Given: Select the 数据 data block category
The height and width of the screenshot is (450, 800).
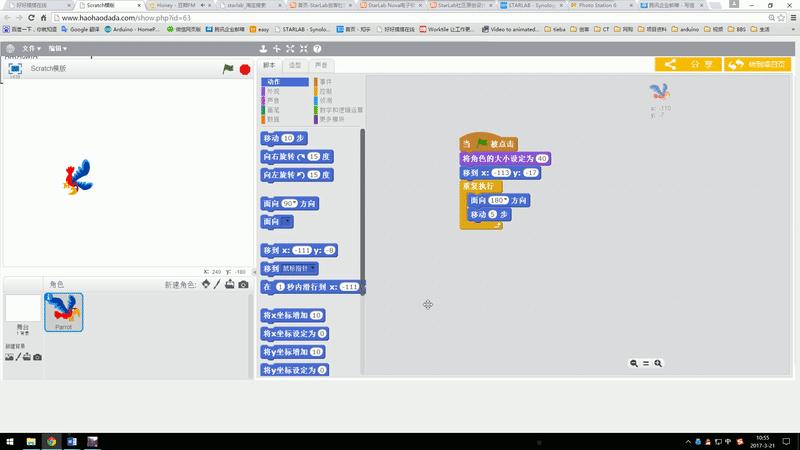Looking at the screenshot, I should pyautogui.click(x=285, y=119).
